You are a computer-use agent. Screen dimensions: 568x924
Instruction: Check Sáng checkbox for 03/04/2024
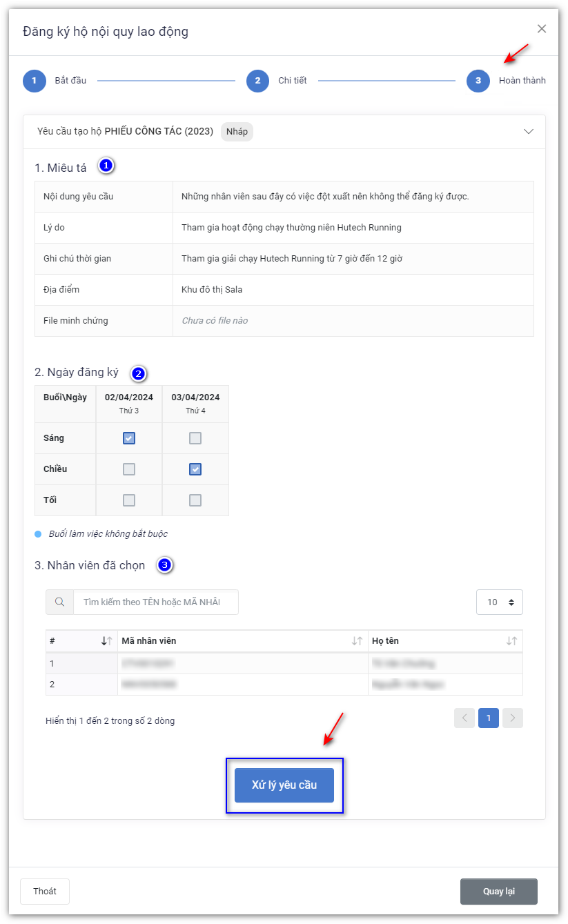pos(195,438)
